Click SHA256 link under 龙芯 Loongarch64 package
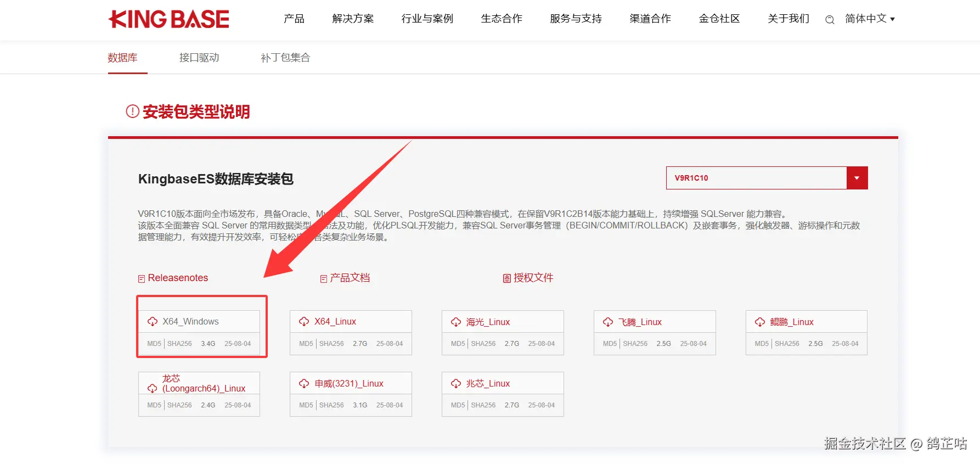This screenshot has width=980, height=464. pos(179,405)
